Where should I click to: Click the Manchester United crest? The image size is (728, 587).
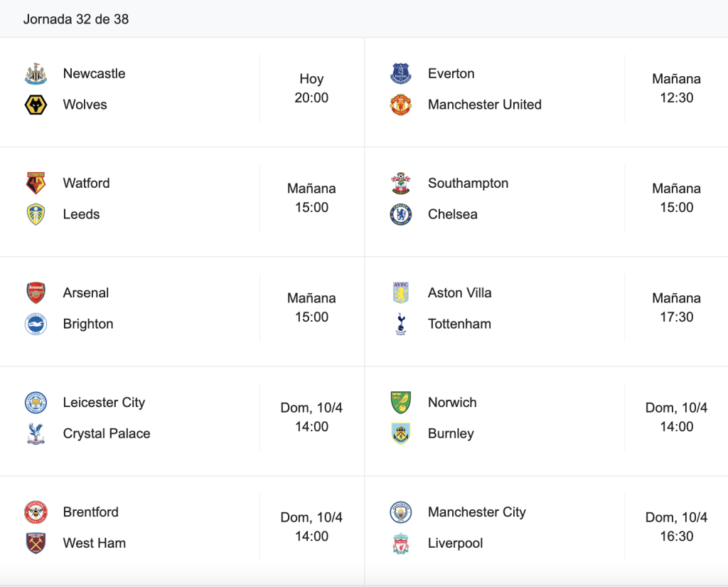pyautogui.click(x=401, y=105)
